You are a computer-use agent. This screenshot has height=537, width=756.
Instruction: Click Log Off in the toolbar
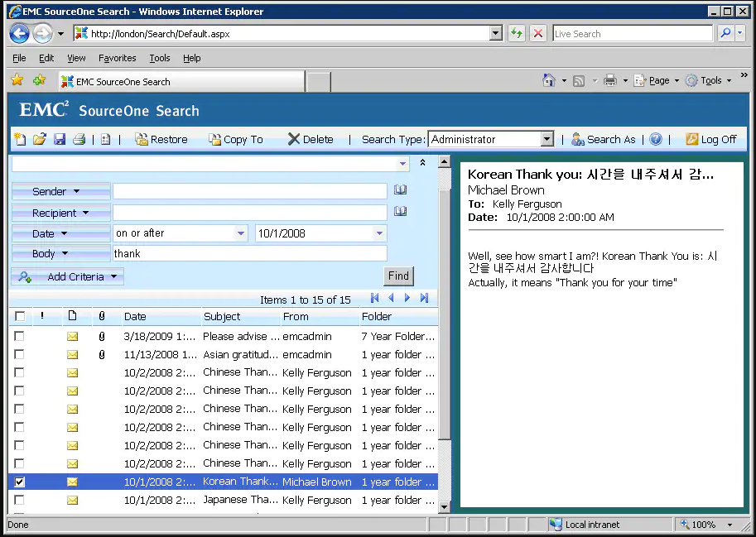[x=710, y=139]
